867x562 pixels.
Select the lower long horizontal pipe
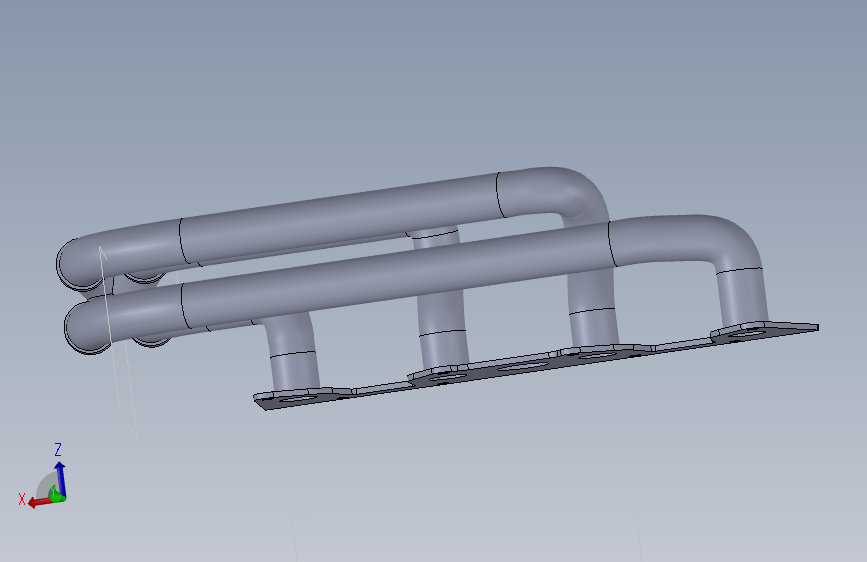point(397,277)
